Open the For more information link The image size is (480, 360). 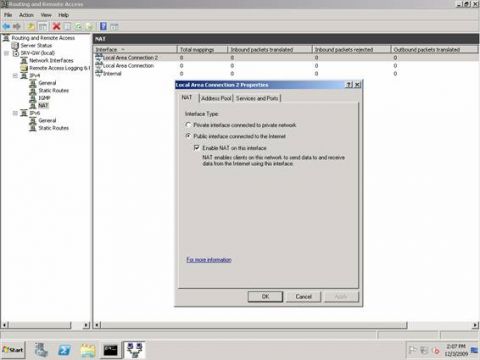tap(209, 260)
